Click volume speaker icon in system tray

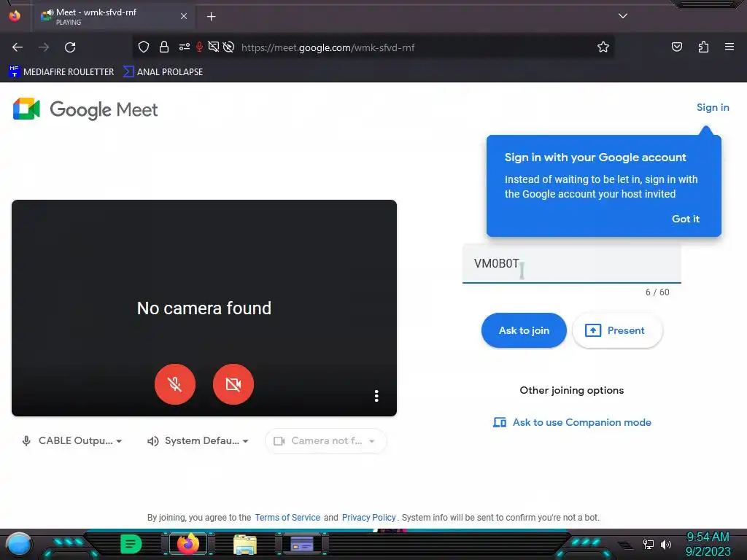click(x=666, y=544)
